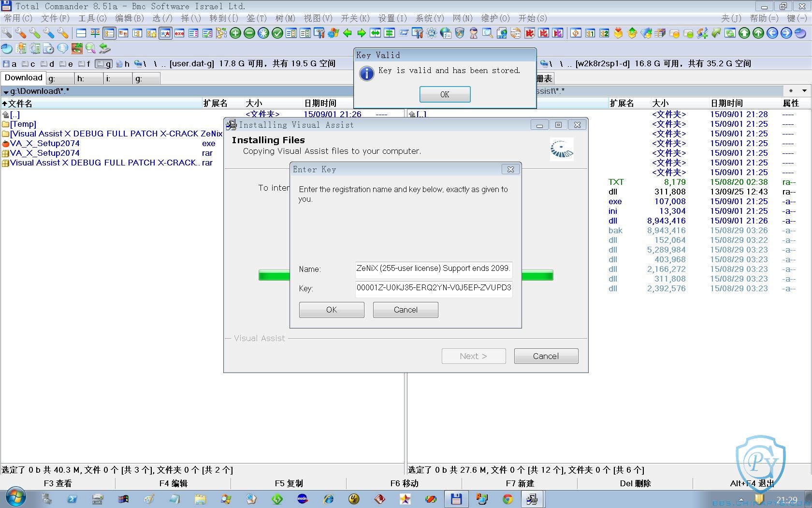The height and width of the screenshot is (508, 812).
Task: Click the magnifier search files toolbar icon
Action: click(488, 33)
